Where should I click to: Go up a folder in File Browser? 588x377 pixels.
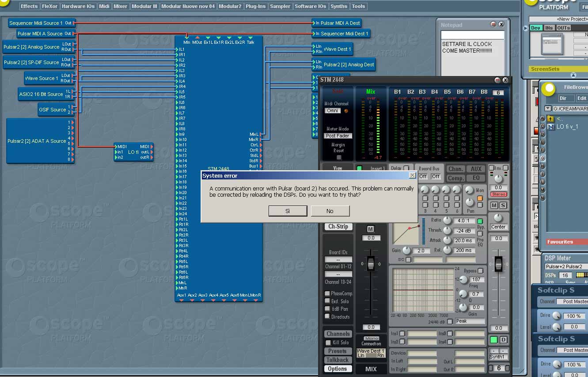[550, 118]
